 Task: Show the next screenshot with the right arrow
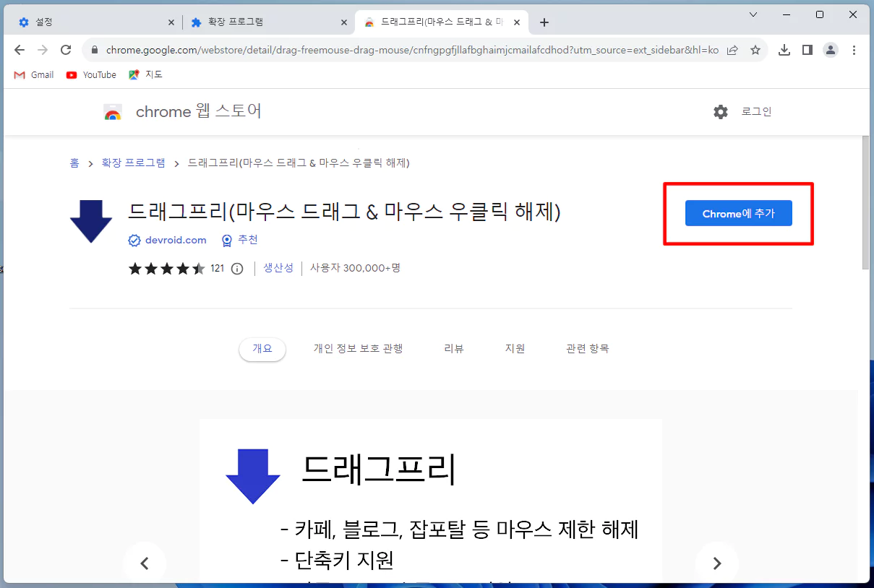(x=717, y=563)
